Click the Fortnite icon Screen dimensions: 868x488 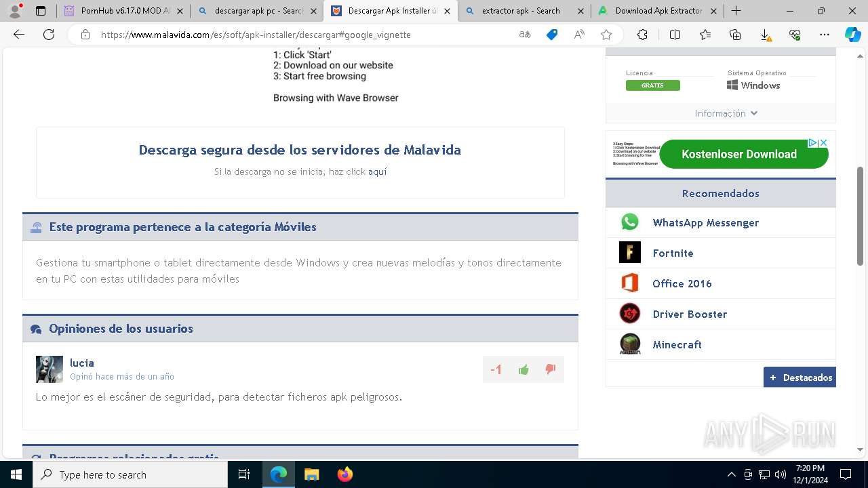click(x=630, y=253)
